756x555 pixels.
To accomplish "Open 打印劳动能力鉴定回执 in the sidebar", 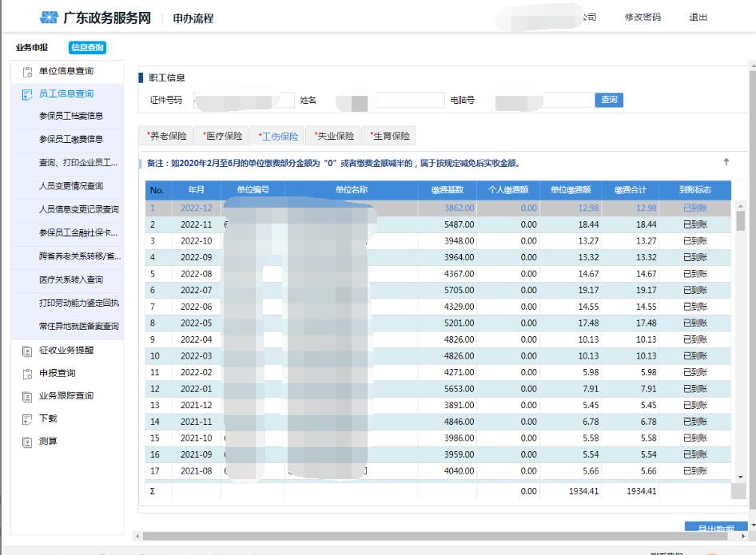I will [78, 303].
